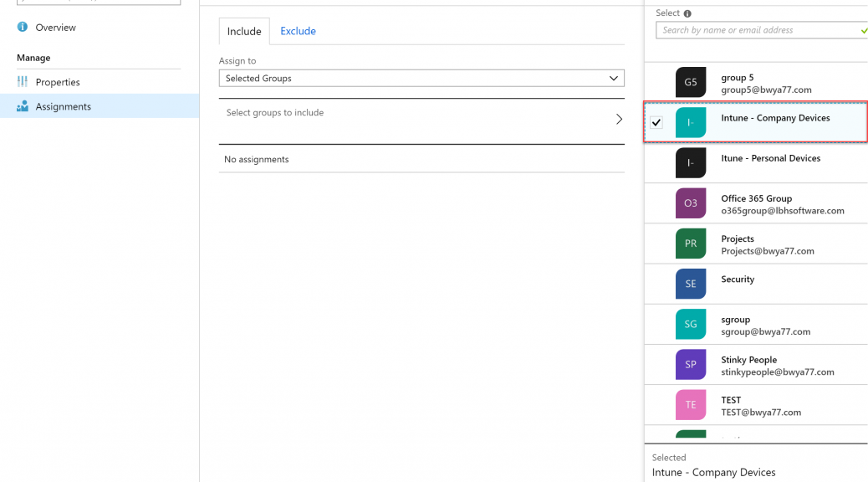Select the Projects group entry
Image resolution: width=868 pixels, height=482 pixels.
(756, 244)
